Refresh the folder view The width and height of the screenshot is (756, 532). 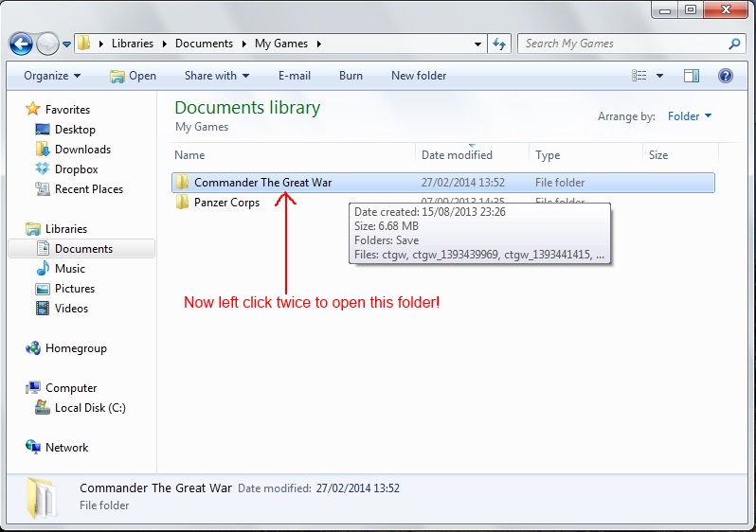click(499, 44)
